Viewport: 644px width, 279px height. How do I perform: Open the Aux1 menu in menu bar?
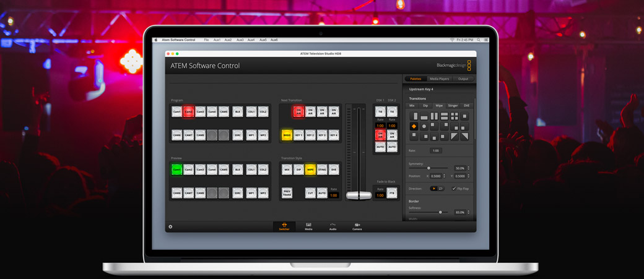pos(217,40)
